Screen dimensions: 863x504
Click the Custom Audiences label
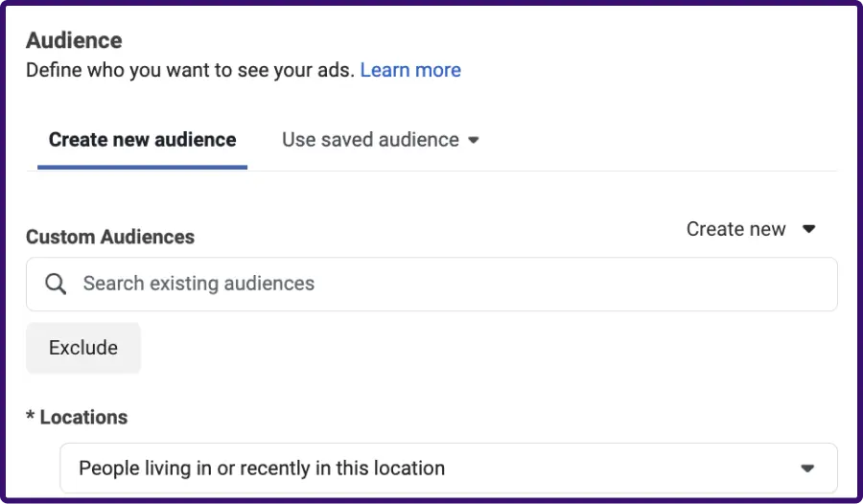(110, 237)
